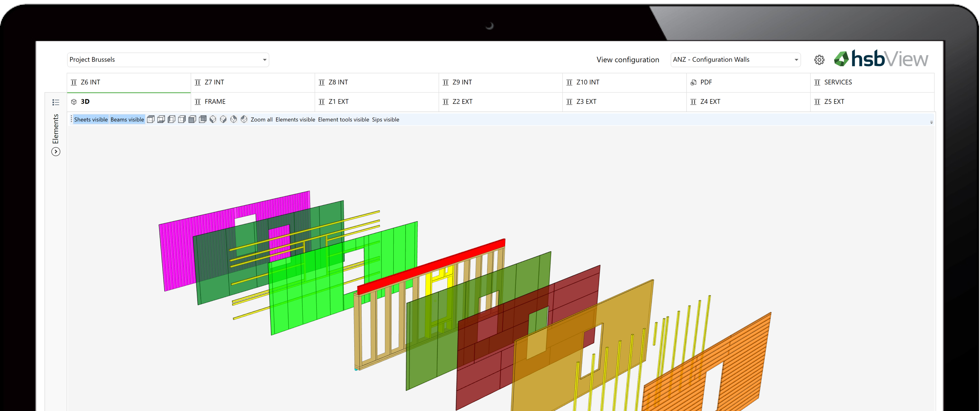Image resolution: width=980 pixels, height=411 pixels.
Task: Switch to the Z5 EXT tab
Action: (872, 102)
